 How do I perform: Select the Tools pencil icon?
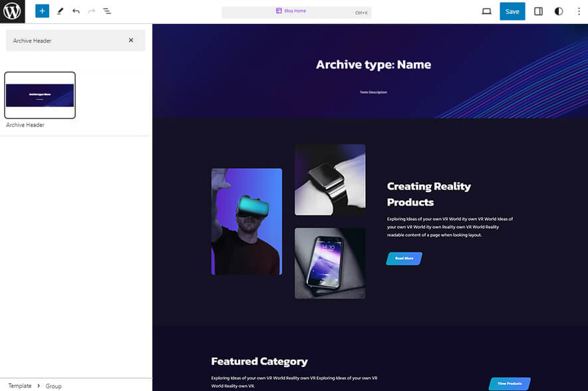pos(59,11)
